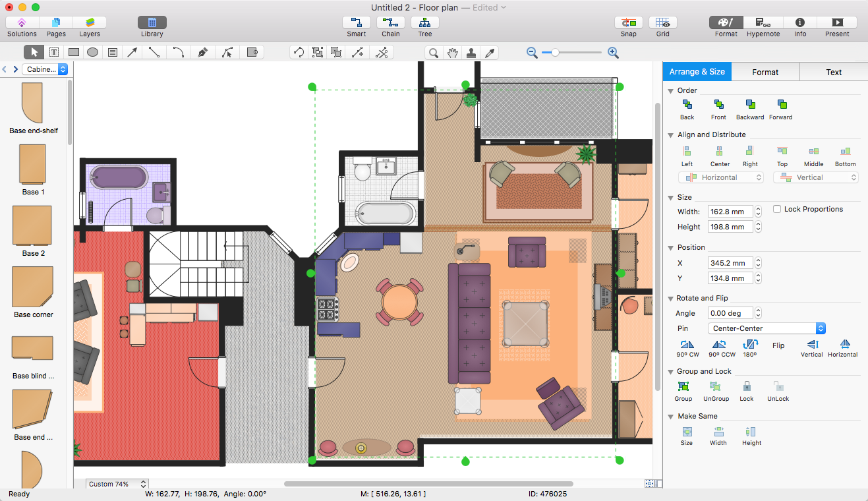Screen dimensions: 868x501
Task: Pick the eyedropper tool in toolbar
Action: [x=490, y=53]
